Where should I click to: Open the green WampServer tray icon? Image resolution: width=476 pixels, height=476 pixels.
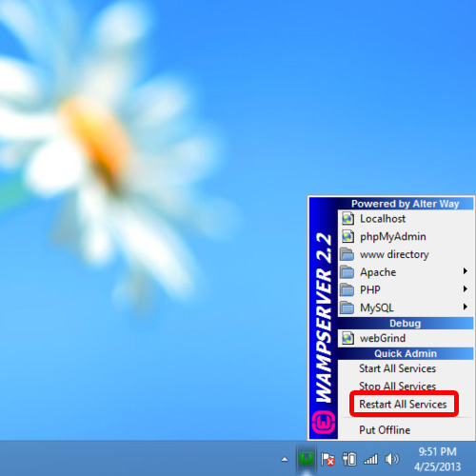point(306,459)
